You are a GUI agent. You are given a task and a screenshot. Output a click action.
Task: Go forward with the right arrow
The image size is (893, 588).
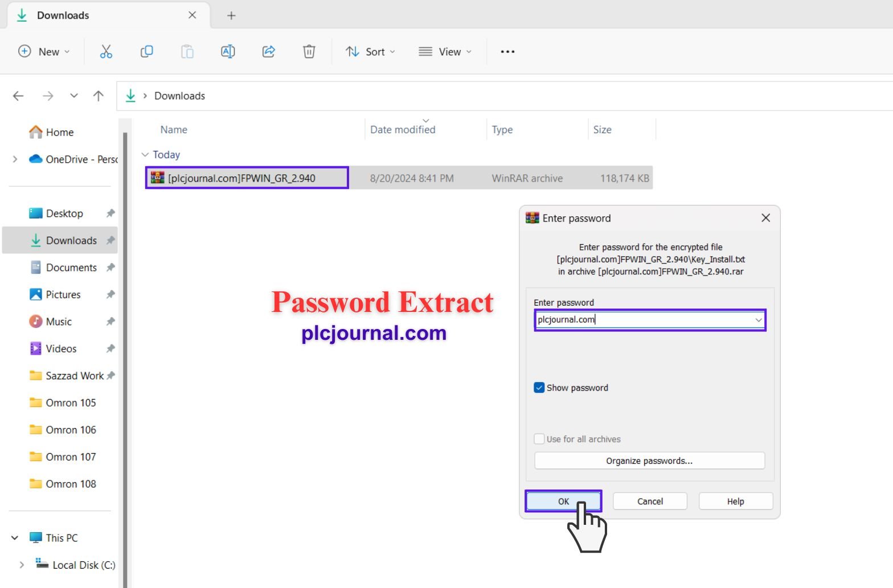(x=48, y=96)
